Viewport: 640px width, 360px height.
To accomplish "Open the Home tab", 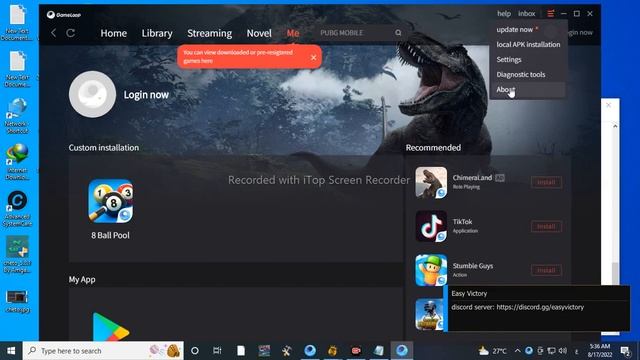I will [x=113, y=33].
